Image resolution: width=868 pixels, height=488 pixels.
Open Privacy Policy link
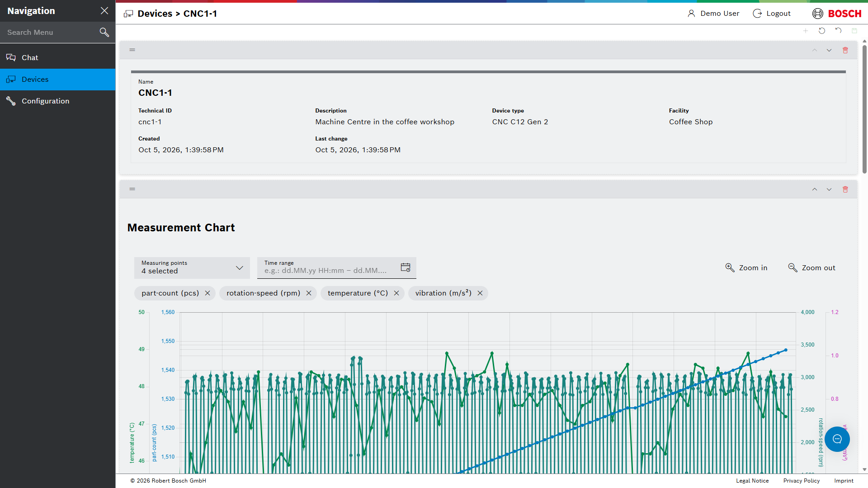coord(802,481)
